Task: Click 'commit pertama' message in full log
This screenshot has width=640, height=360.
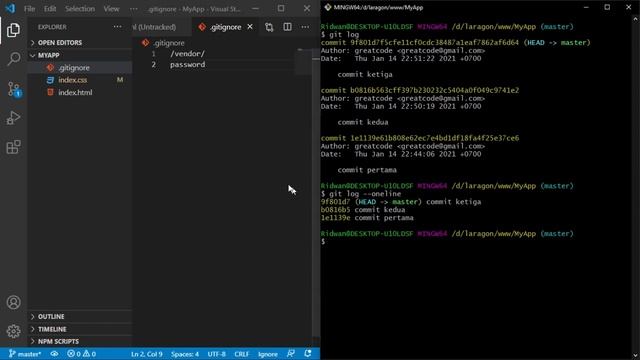Action: (x=367, y=170)
